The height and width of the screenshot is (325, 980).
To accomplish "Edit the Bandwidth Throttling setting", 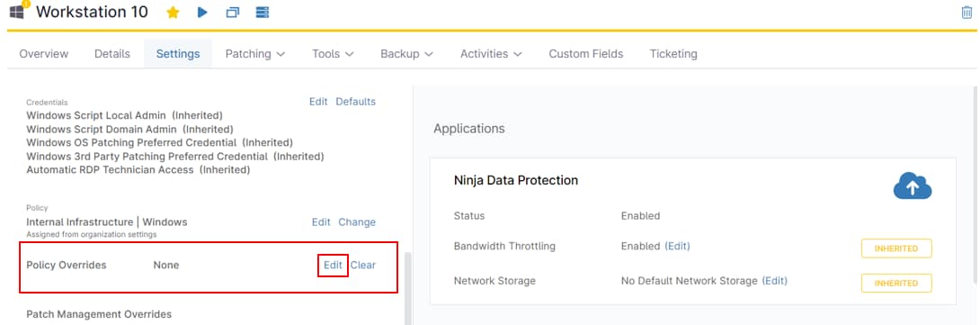I will coord(677,246).
